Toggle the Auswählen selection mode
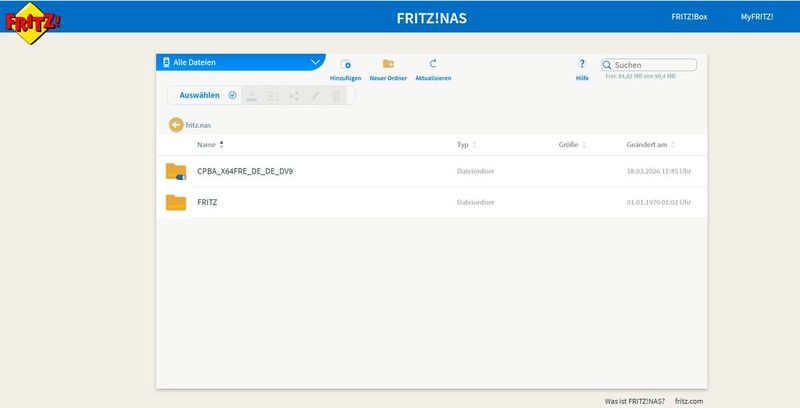Screen dimensions: 800x408 tap(208, 95)
